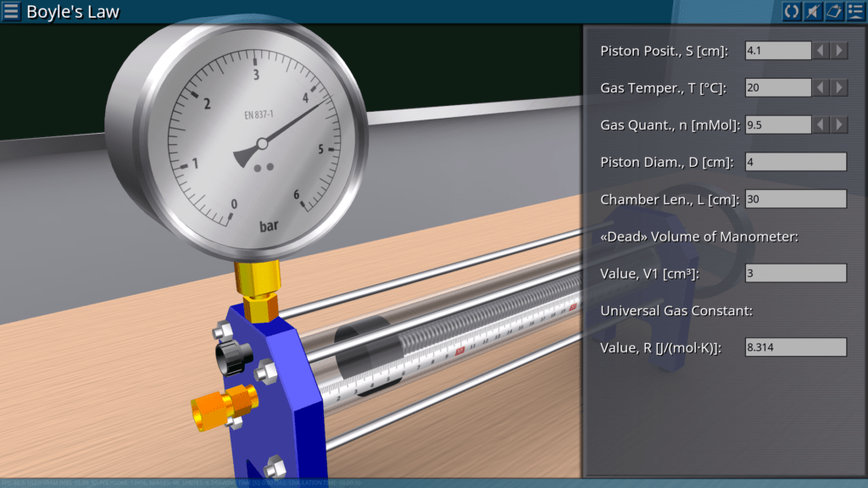Edit the Piston Diameter input field

[x=795, y=162]
